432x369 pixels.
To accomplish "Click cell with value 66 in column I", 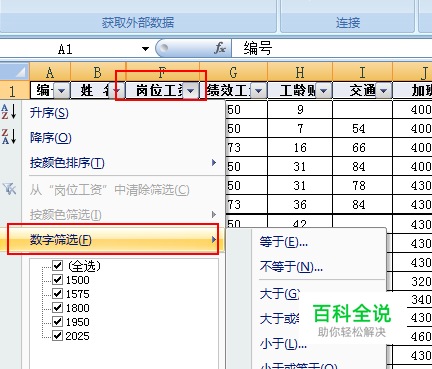I will click(363, 148).
